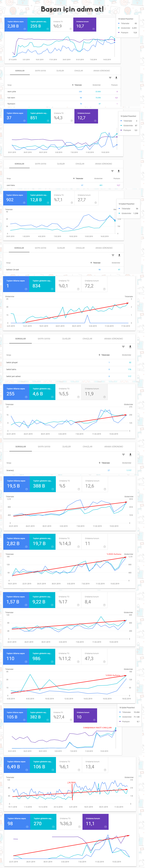Image resolution: width=145 pixels, height=868 pixels.
Task: Open the filter icon above the resim yükle table
Action: 110,78
